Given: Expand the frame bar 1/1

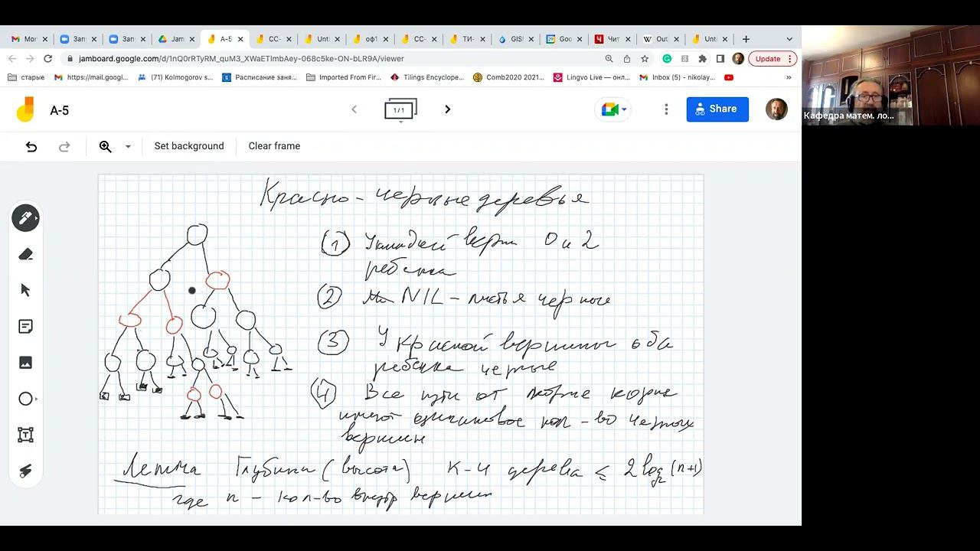Looking at the screenshot, I should 400,110.
